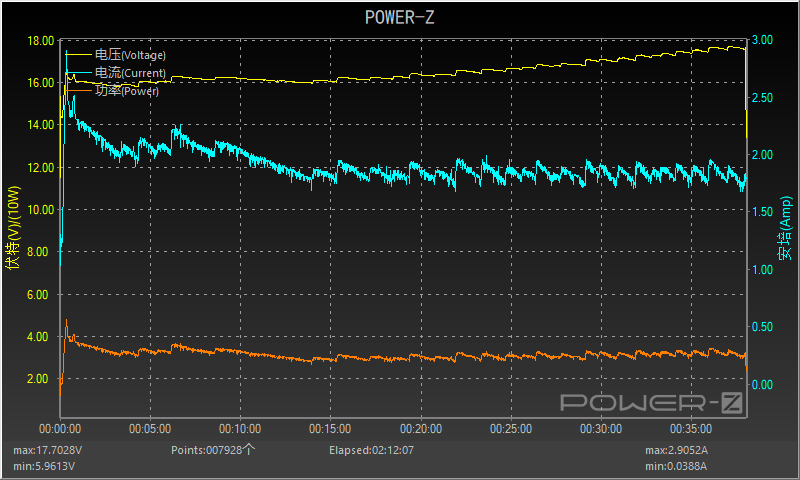Click the 8.00 left axis label
This screenshot has height=480, width=800.
click(x=37, y=252)
